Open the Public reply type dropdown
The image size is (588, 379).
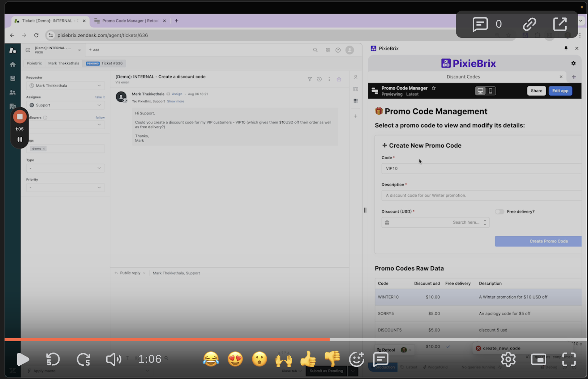click(x=130, y=273)
